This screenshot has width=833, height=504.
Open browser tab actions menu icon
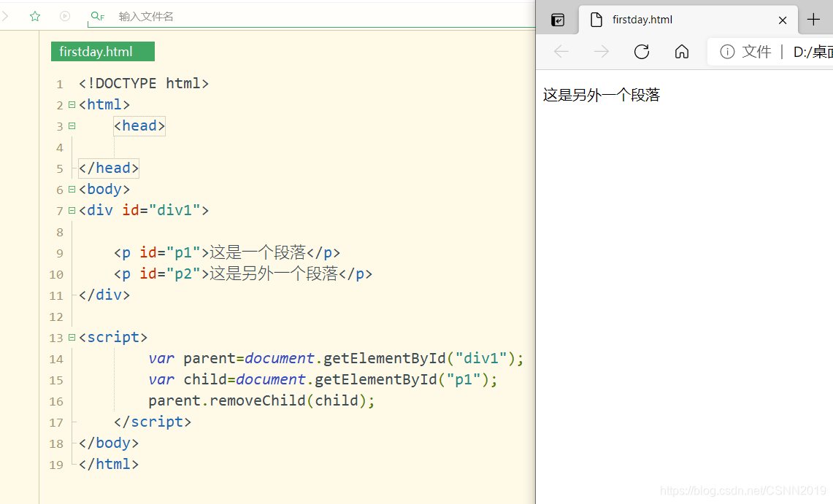pyautogui.click(x=558, y=20)
